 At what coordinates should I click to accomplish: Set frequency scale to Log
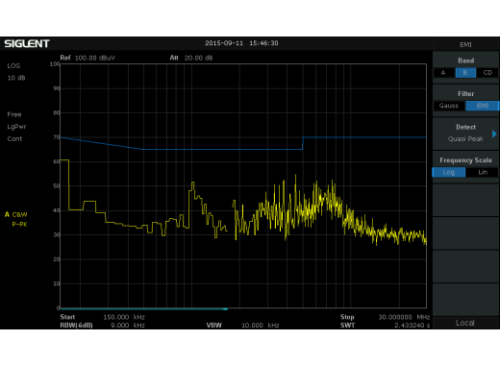[449, 172]
